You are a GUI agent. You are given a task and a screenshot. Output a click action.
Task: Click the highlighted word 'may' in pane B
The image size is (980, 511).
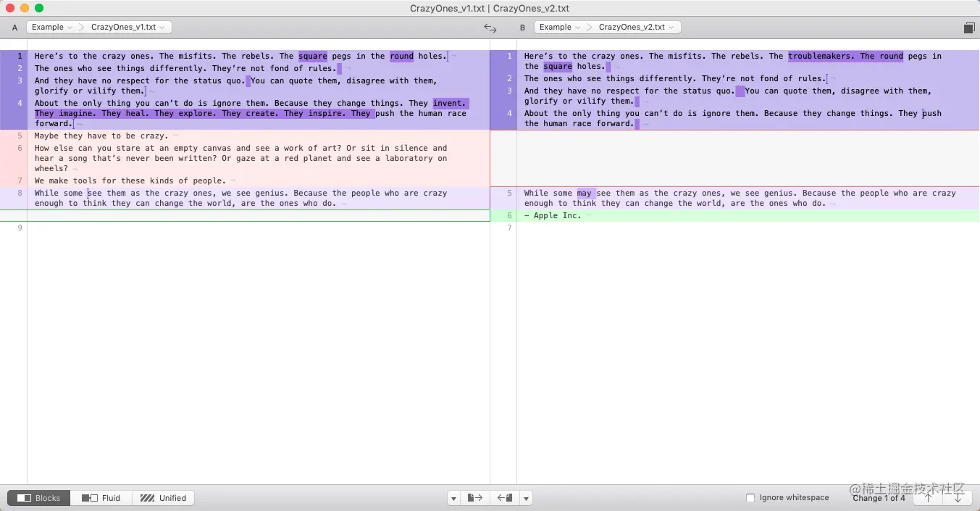(585, 194)
